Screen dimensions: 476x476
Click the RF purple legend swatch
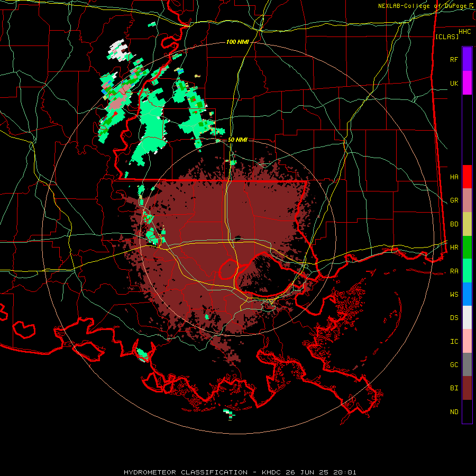tap(467, 59)
